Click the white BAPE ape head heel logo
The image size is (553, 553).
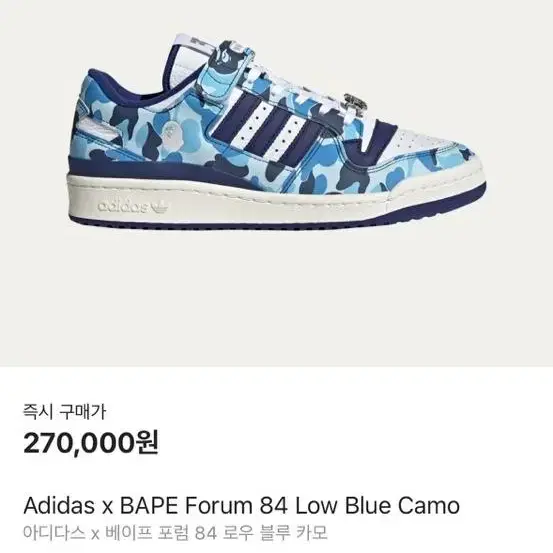(x=173, y=136)
